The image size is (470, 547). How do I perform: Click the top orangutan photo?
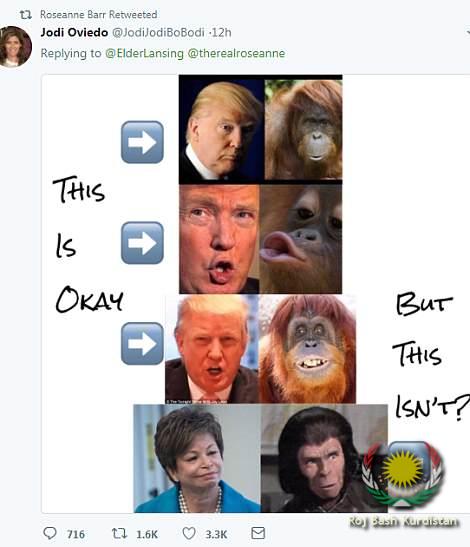[303, 129]
